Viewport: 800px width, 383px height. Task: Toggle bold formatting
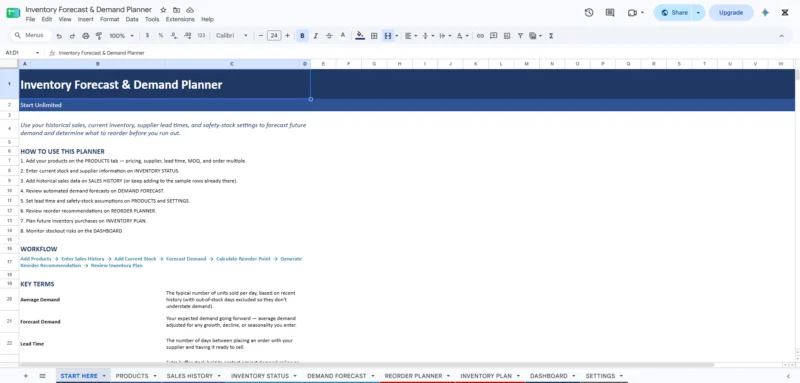pos(303,36)
